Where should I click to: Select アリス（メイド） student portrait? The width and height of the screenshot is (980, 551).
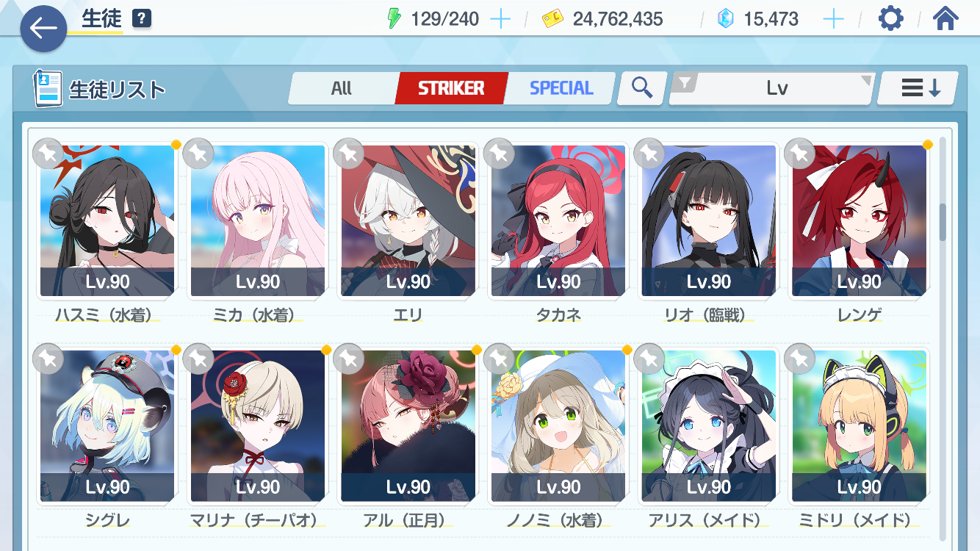[709, 426]
